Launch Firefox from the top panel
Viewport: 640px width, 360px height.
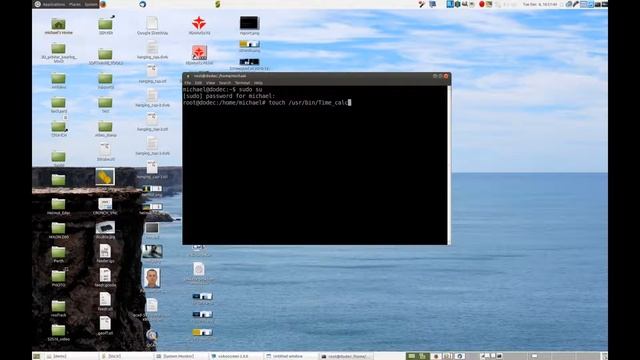103,4
